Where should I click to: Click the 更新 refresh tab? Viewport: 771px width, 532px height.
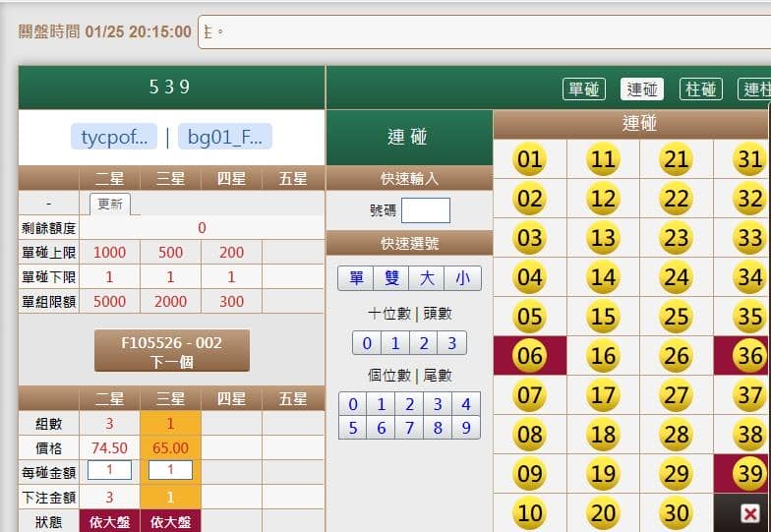pos(110,204)
